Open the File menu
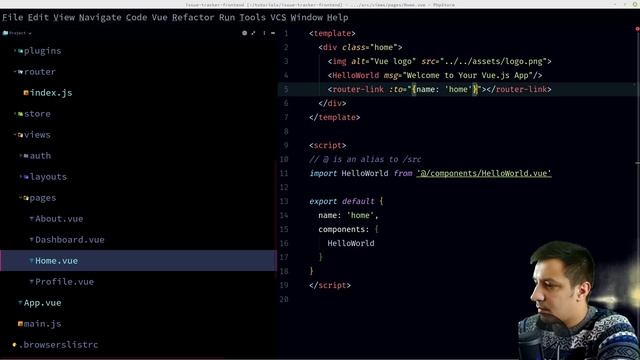The height and width of the screenshot is (360, 640). point(13,18)
